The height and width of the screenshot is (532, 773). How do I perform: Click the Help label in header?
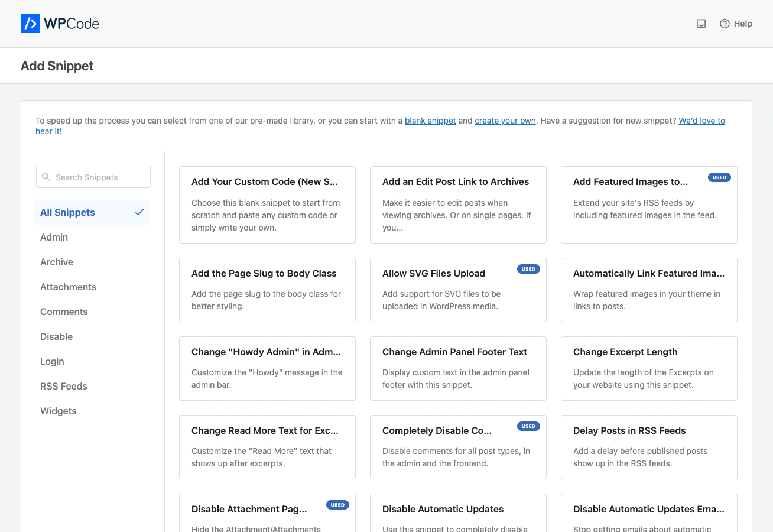pyautogui.click(x=743, y=24)
